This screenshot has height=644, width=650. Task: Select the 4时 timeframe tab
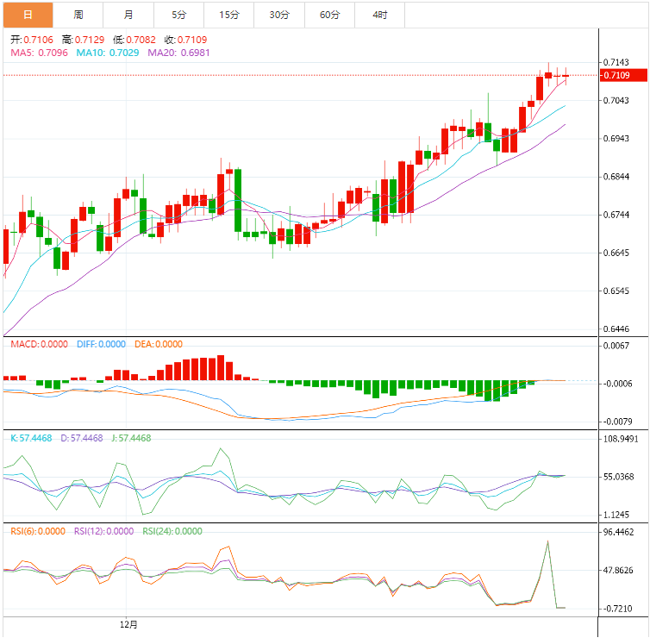point(379,15)
